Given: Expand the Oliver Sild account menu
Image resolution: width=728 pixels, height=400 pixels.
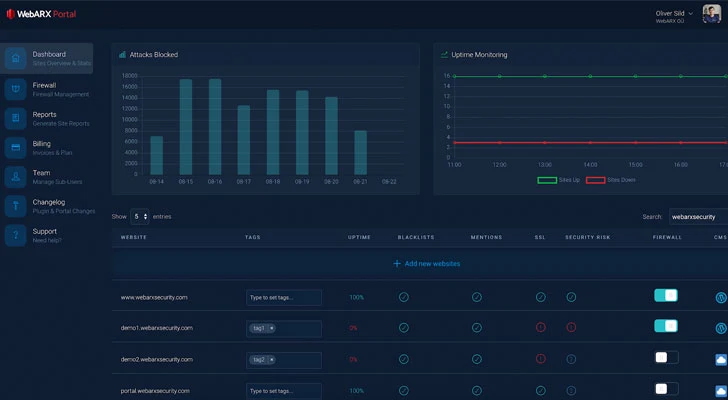Looking at the screenshot, I should pyautogui.click(x=674, y=16).
